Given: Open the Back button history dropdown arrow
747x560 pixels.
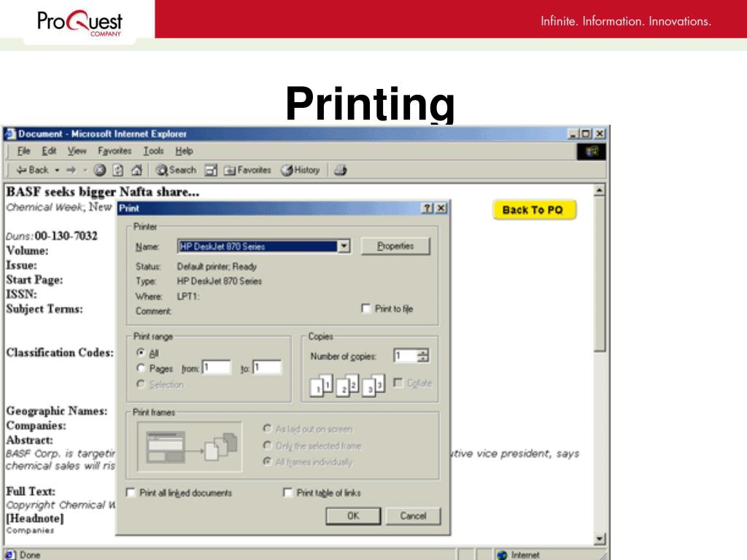Looking at the screenshot, I should click(57, 170).
